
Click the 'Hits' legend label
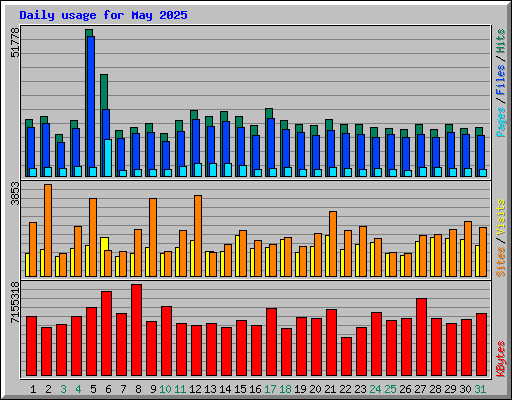pyautogui.click(x=501, y=41)
